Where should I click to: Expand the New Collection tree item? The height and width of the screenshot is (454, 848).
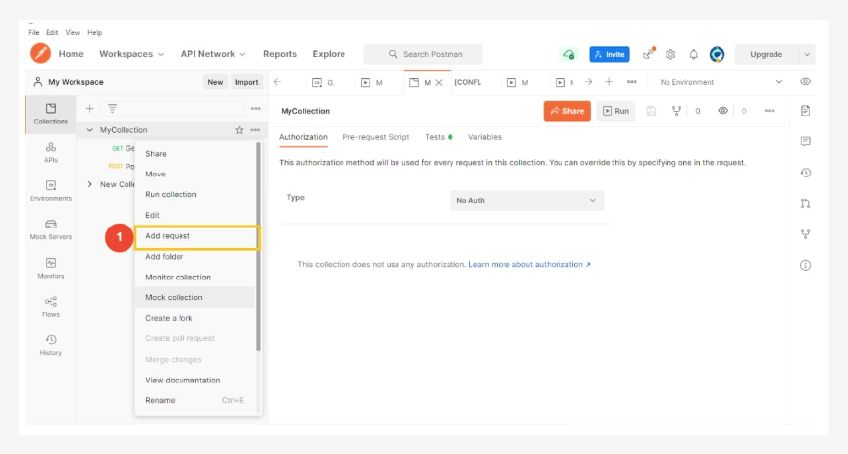coord(90,184)
